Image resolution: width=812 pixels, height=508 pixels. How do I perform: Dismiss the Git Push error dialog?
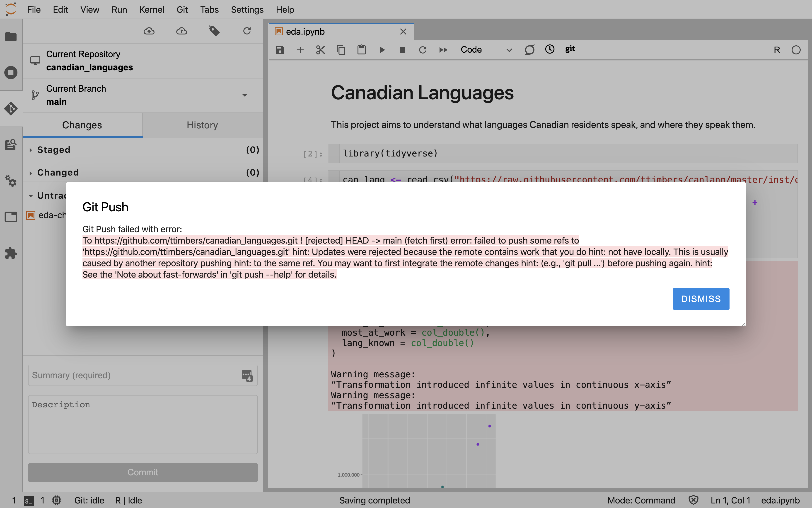pos(701,299)
